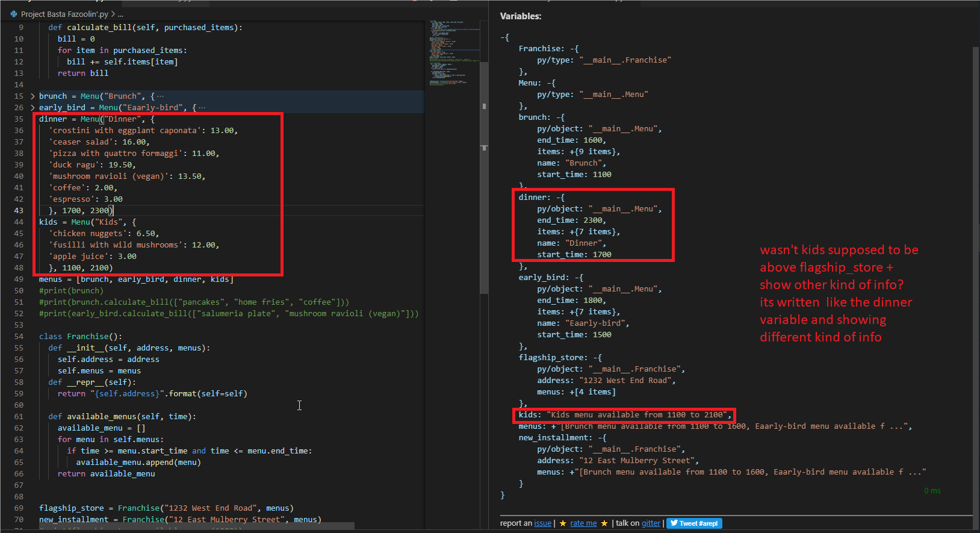
Task: Collapse the Franchise variable node
Action: 574,49
